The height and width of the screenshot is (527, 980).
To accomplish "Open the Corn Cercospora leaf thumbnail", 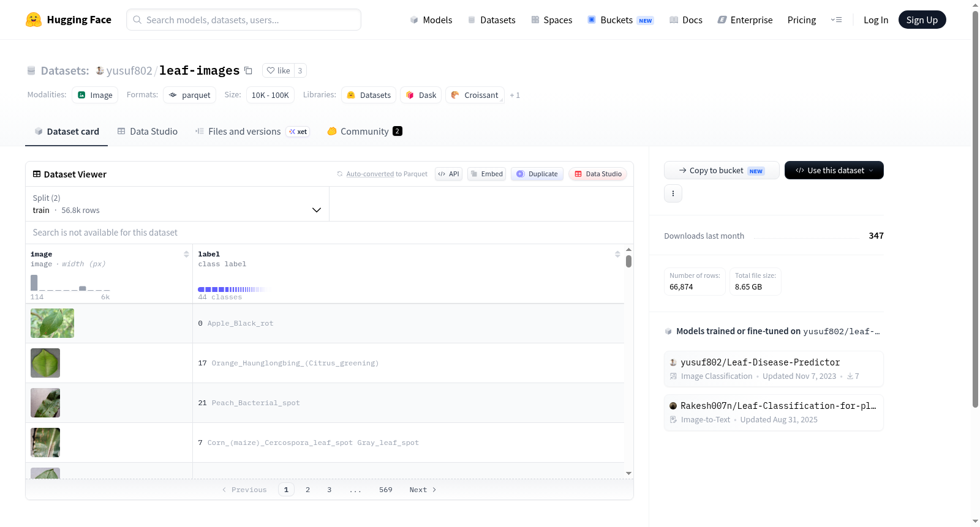I will tap(45, 443).
